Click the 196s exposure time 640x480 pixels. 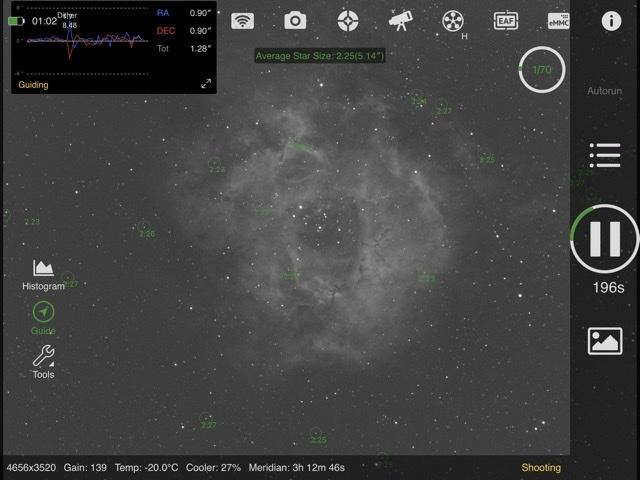tap(608, 288)
